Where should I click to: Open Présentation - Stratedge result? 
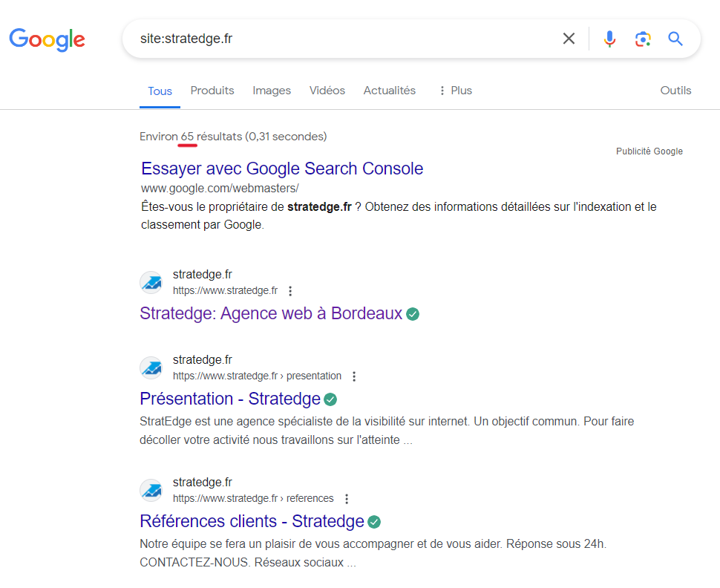pyautogui.click(x=230, y=399)
